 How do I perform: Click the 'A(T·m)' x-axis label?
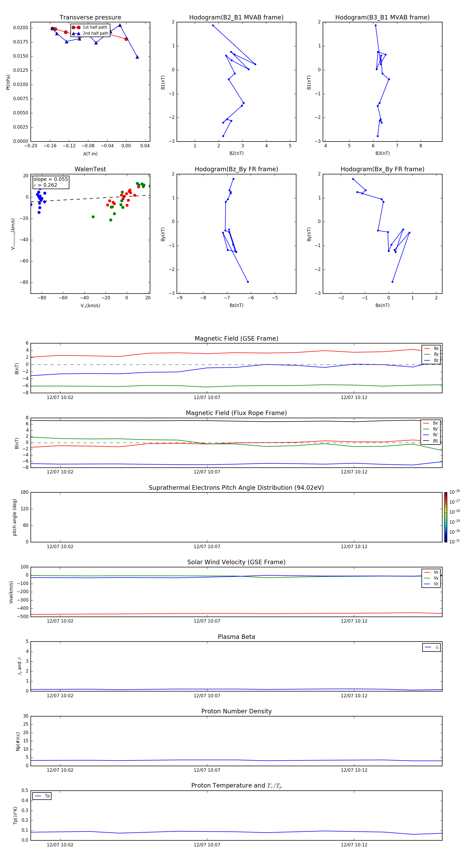(90, 154)
